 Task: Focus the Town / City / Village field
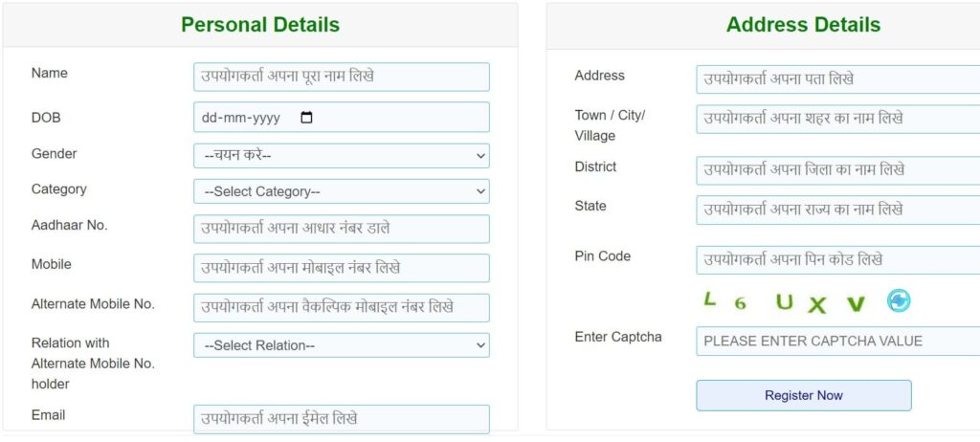tap(837, 120)
